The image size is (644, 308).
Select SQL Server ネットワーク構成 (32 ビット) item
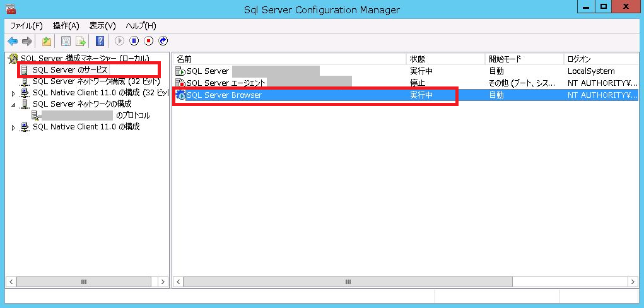(x=96, y=81)
